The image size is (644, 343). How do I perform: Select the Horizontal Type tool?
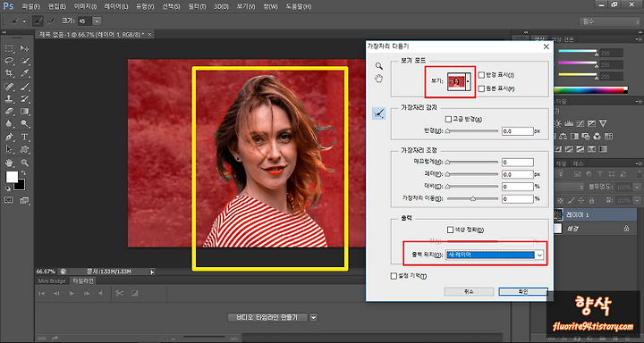tap(25, 137)
